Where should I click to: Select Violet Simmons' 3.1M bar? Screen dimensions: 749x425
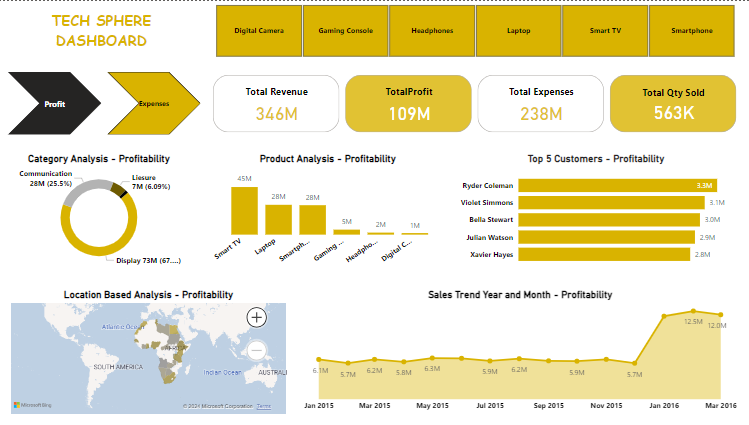pos(611,202)
